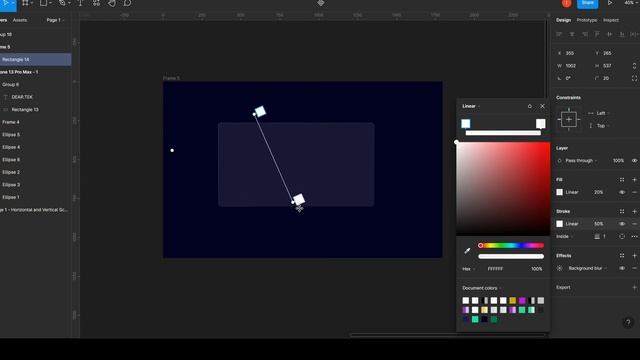640x360 pixels.
Task: Click the Present play icon
Action: [610, 3]
